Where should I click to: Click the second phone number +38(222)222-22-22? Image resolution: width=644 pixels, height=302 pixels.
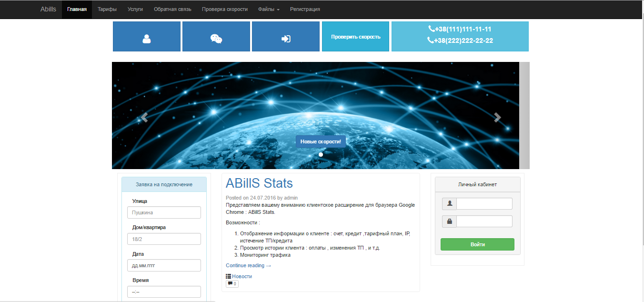pyautogui.click(x=460, y=40)
